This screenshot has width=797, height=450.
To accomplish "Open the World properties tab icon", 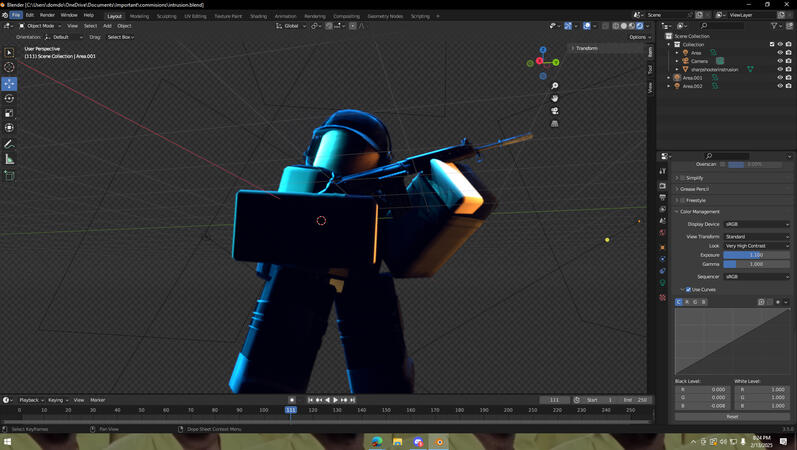I will point(662,233).
